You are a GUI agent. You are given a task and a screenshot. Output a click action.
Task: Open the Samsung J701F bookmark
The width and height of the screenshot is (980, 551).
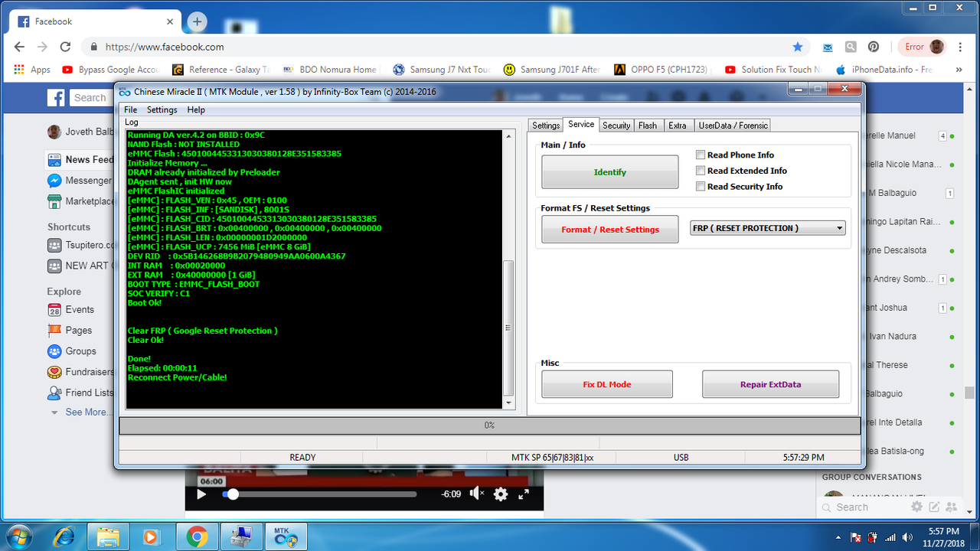551,70
